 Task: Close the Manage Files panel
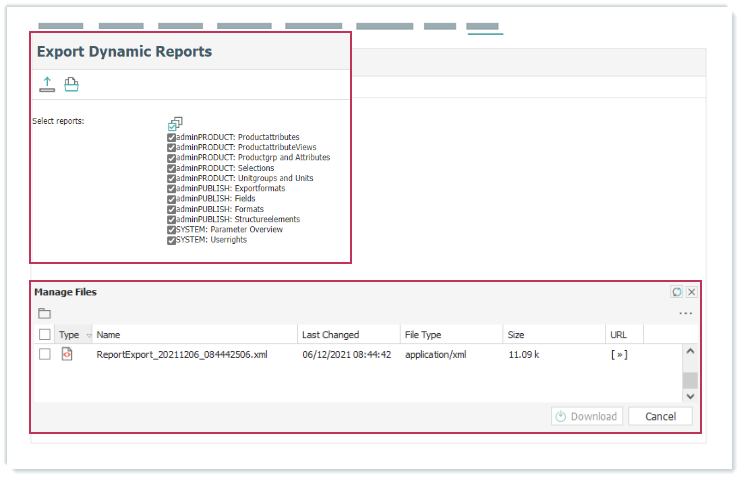click(x=691, y=292)
